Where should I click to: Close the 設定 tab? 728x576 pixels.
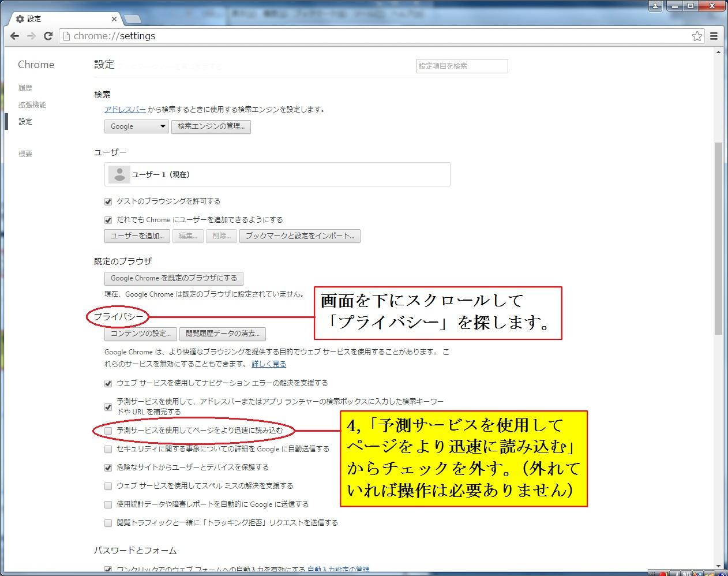(x=114, y=19)
